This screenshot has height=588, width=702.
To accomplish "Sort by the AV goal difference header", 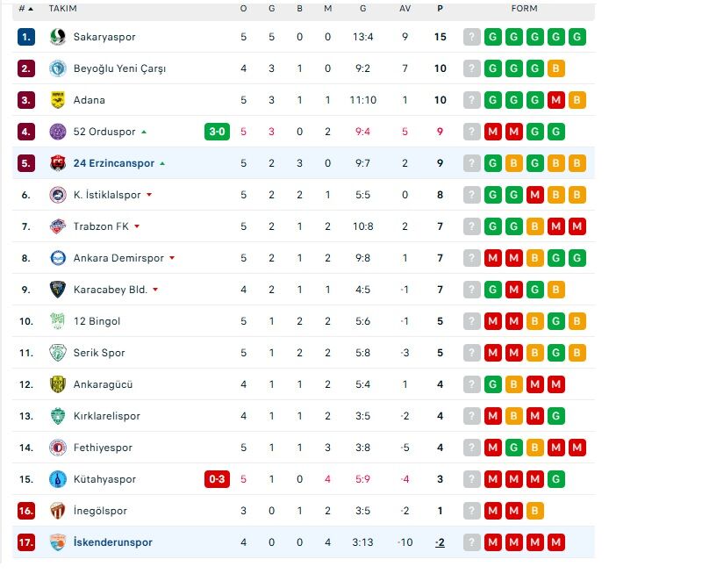I will [405, 9].
